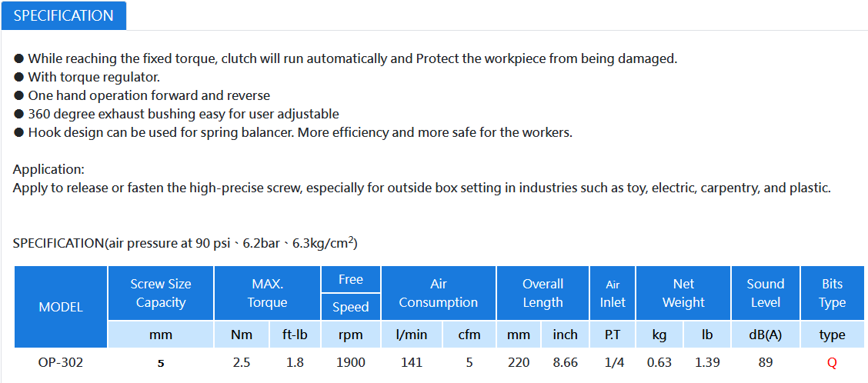Click the Application: heading text
Screen dimensions: 868x383
point(48,168)
